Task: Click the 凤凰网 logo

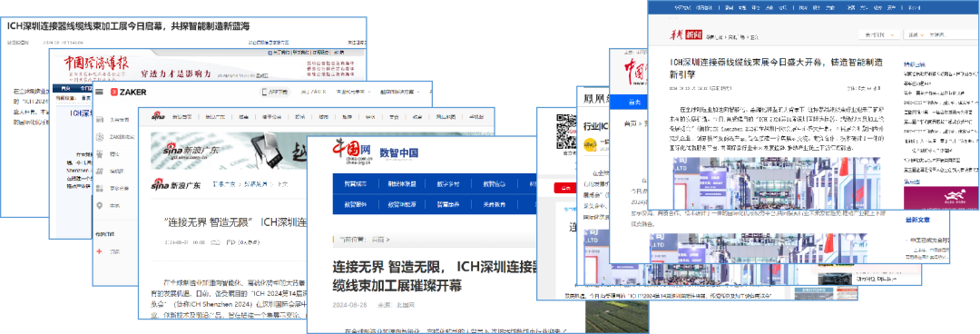Action: tap(595, 98)
